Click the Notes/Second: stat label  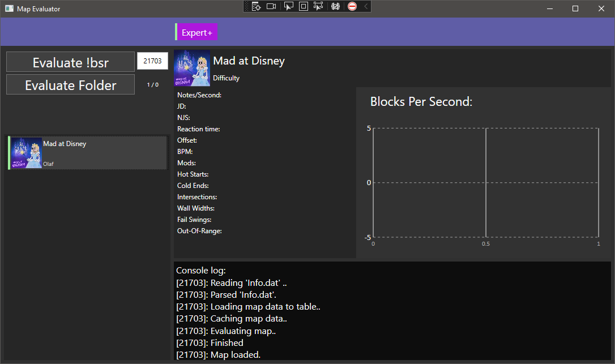click(x=199, y=95)
